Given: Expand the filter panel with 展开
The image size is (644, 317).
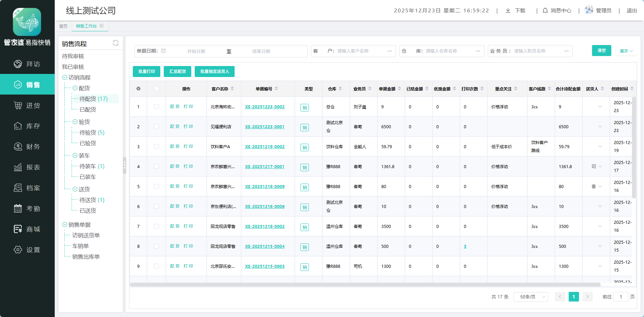Looking at the screenshot, I should (626, 51).
